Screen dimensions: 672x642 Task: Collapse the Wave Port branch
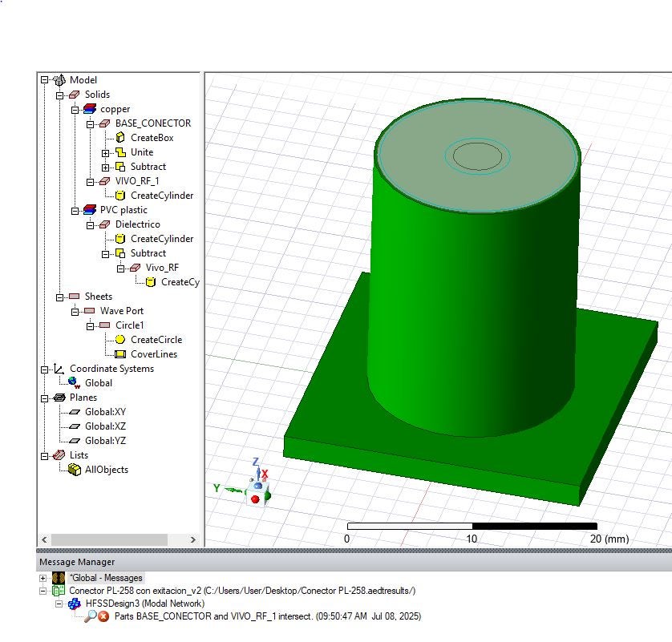point(75,312)
